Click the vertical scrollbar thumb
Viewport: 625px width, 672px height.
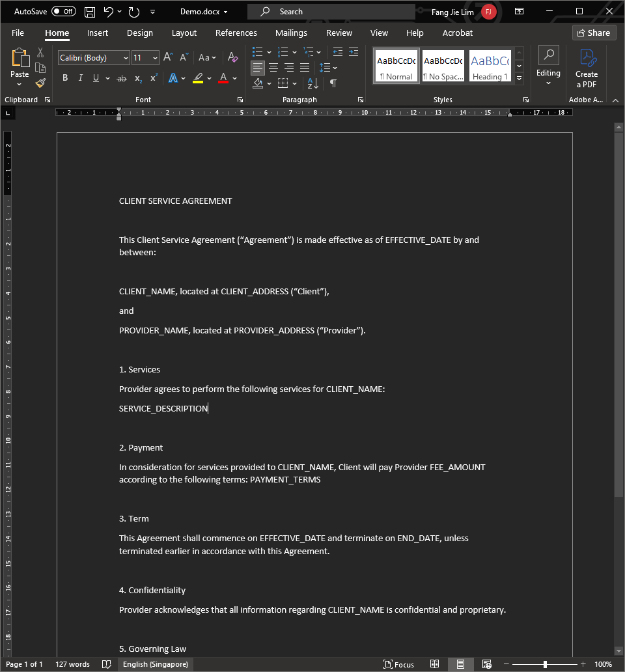[x=618, y=314]
